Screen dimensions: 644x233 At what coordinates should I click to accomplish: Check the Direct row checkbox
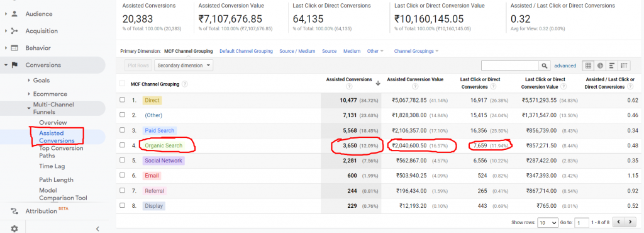(x=122, y=100)
